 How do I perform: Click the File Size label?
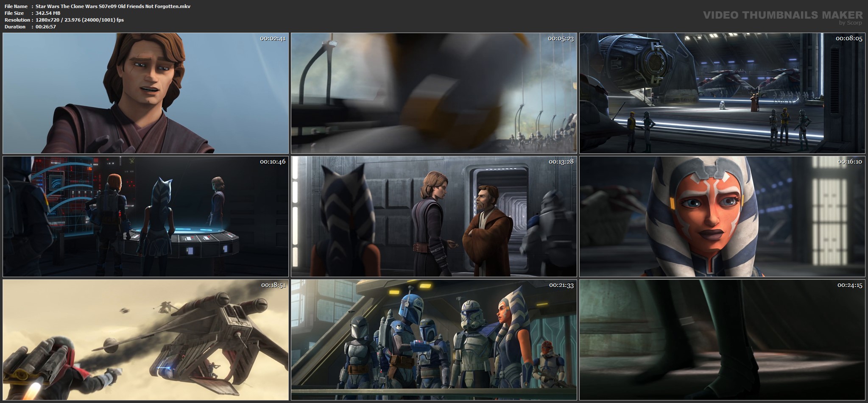(14, 13)
